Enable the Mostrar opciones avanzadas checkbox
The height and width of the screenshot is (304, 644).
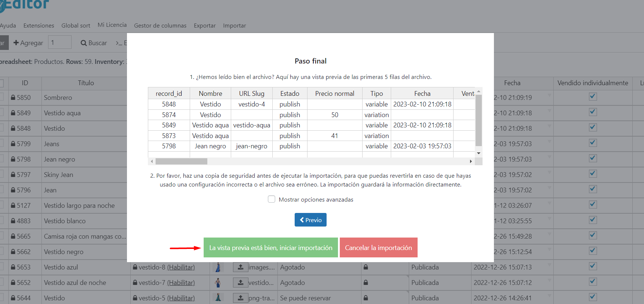click(x=272, y=199)
